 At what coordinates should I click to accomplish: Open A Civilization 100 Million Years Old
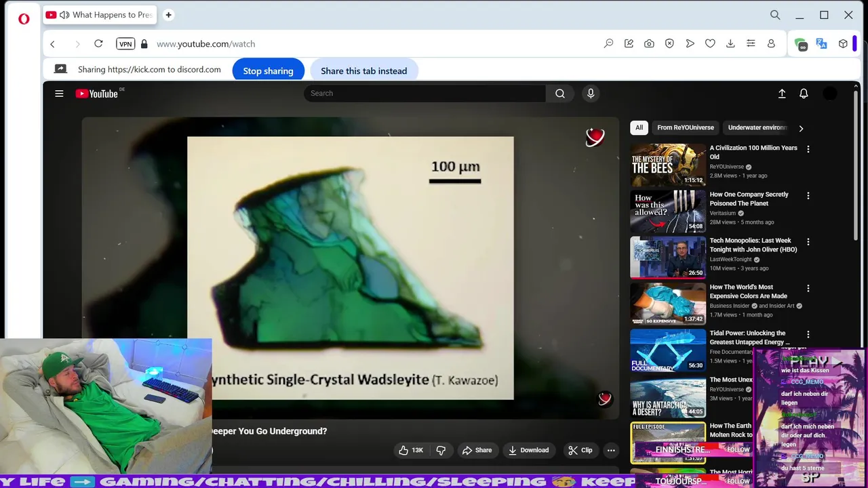coord(753,152)
